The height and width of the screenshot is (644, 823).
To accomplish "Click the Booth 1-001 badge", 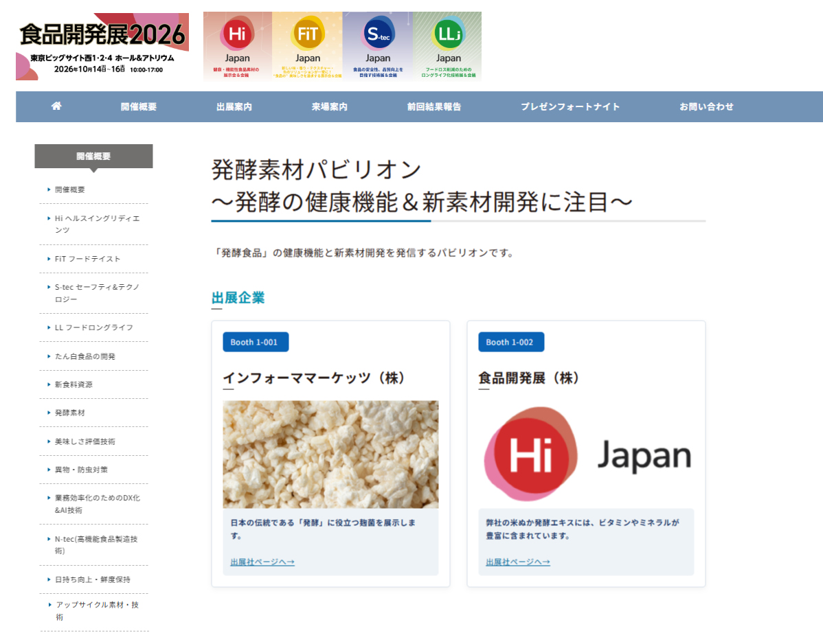I will click(255, 342).
